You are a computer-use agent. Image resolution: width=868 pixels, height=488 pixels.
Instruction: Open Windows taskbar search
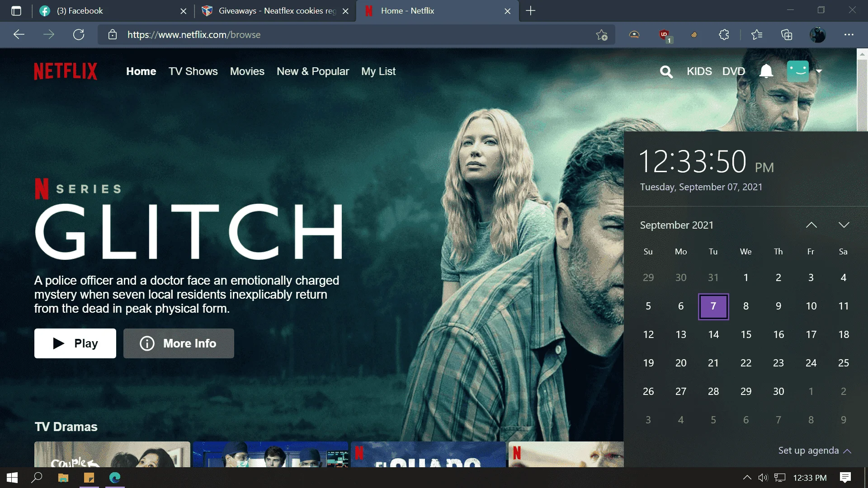click(37, 478)
